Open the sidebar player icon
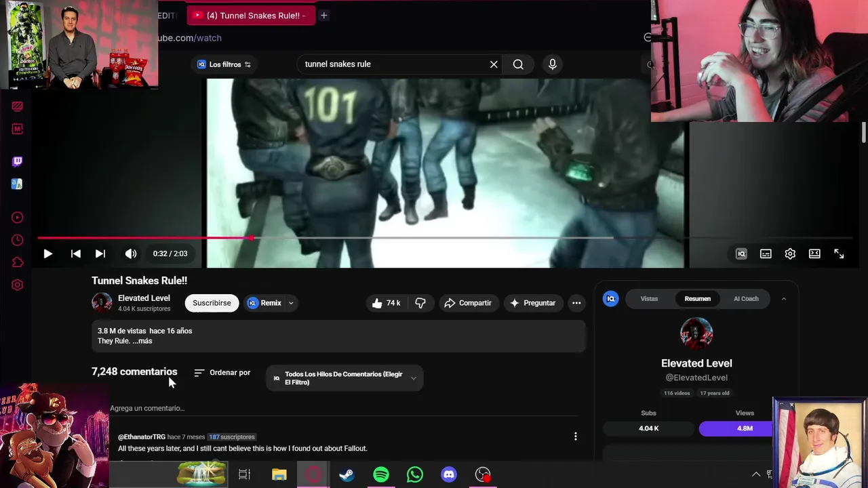The image size is (868, 488). pos(17,218)
